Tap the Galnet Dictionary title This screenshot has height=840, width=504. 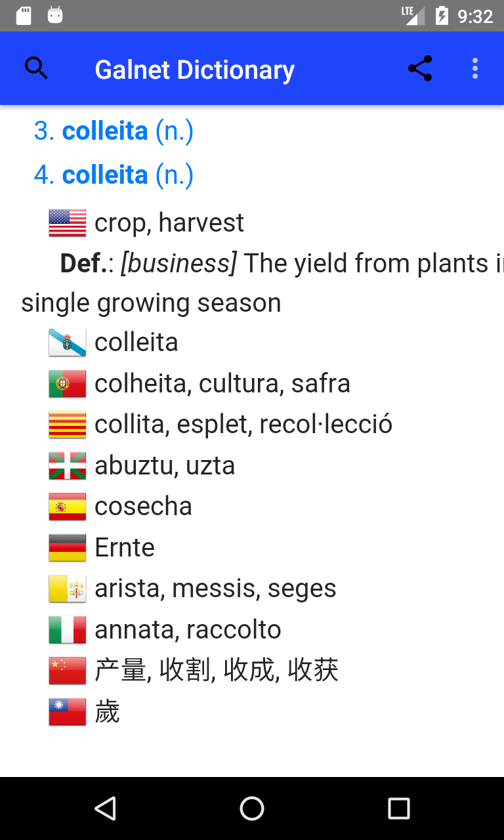pos(194,70)
